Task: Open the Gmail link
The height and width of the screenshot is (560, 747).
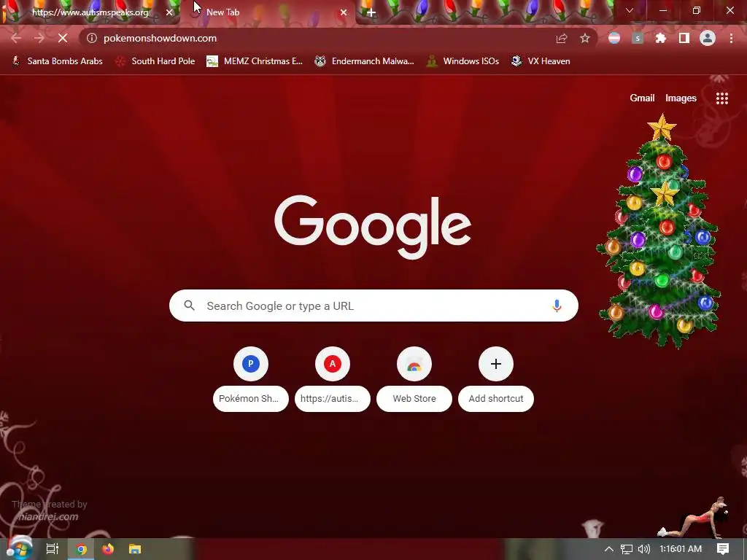Action: (642, 98)
